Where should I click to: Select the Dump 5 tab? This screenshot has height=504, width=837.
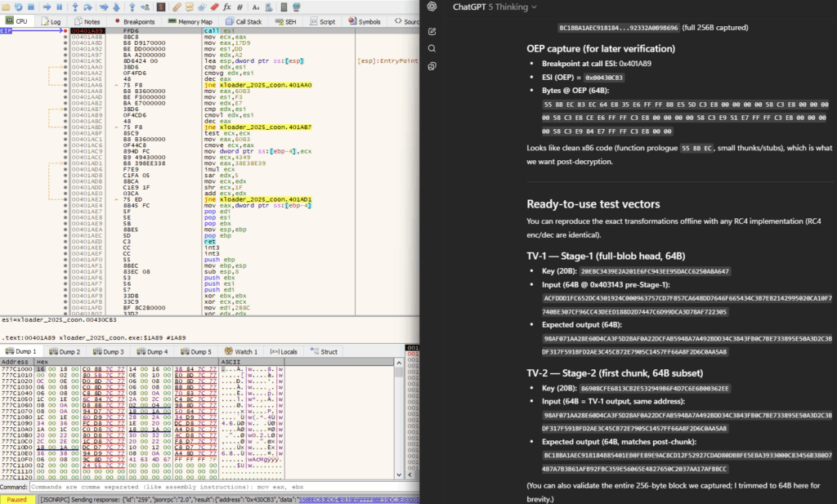point(196,351)
